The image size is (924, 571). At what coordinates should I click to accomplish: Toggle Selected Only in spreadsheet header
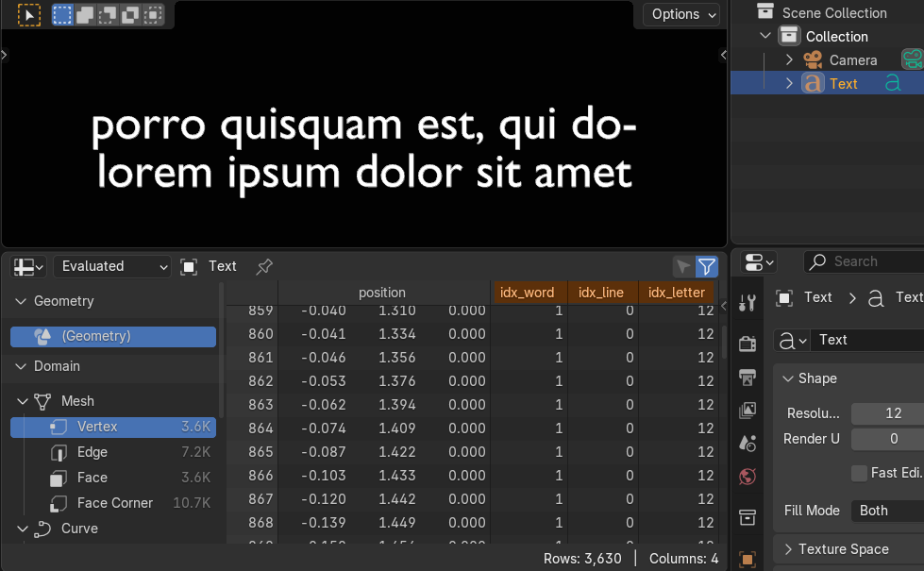point(683,266)
